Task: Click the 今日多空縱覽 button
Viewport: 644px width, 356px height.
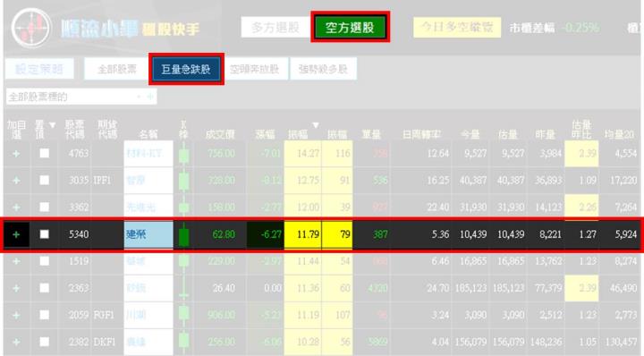Action: (457, 28)
